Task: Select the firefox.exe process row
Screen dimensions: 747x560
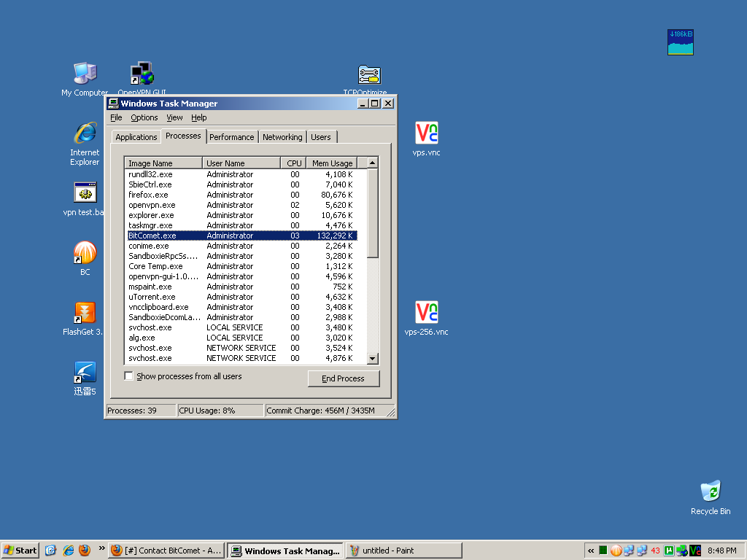Action: point(242,195)
